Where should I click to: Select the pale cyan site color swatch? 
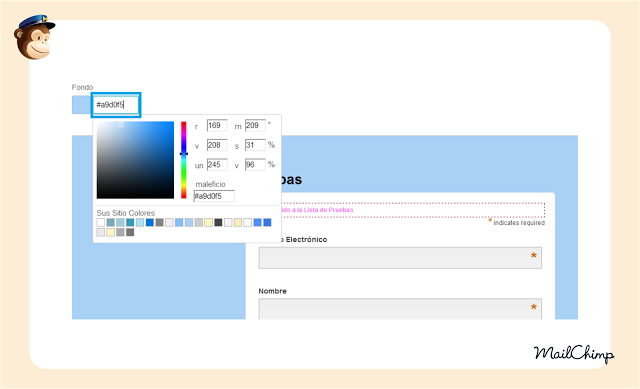click(x=140, y=222)
